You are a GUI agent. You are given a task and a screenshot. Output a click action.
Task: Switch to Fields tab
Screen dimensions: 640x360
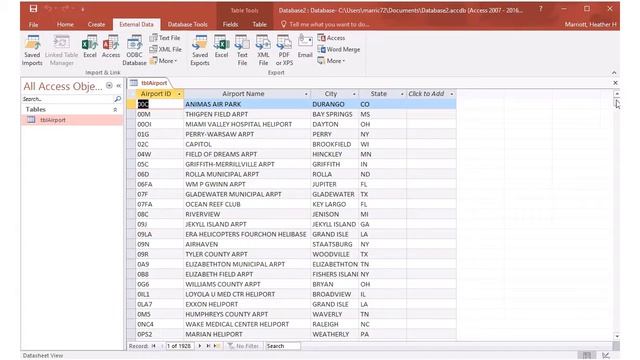pos(230,24)
